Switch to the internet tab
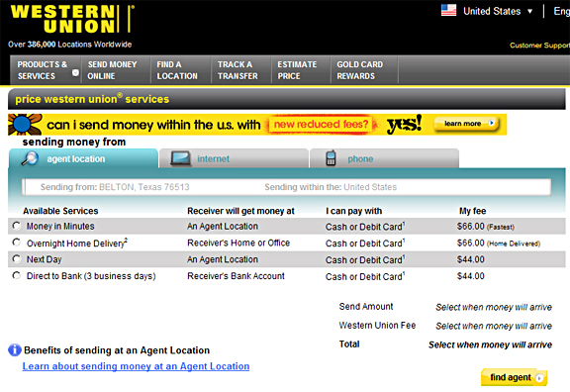Screen dimensions: 570x392 [235, 158]
